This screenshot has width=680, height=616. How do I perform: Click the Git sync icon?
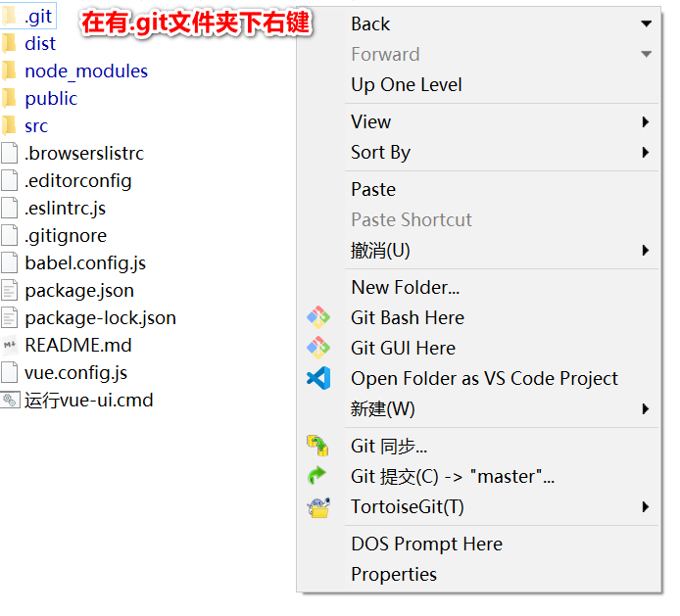(x=317, y=446)
